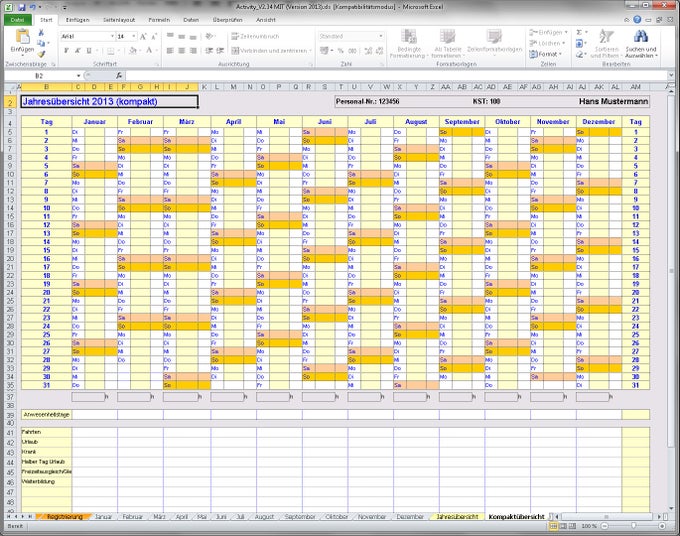
Task: Open the Löschen dropdown in Zellen group
Action: pyautogui.click(x=547, y=43)
